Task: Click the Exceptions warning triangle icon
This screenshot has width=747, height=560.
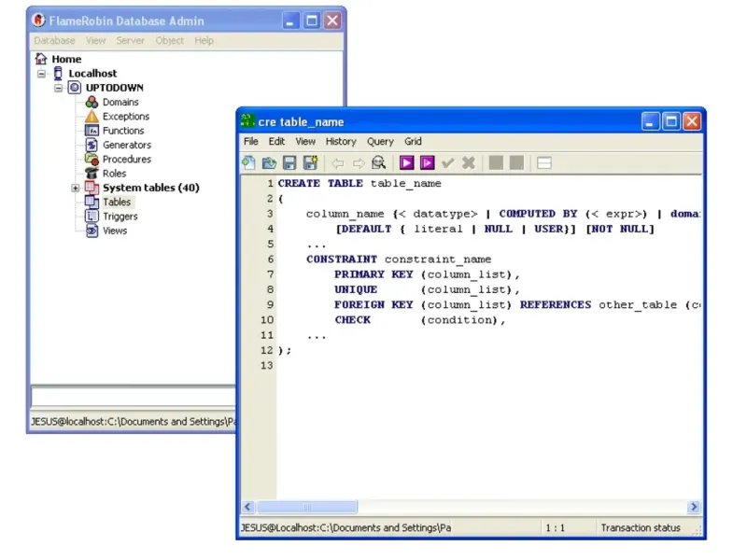Action: click(x=92, y=117)
